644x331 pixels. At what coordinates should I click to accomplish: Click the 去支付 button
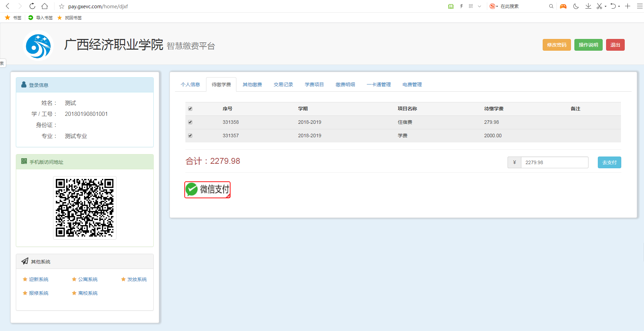tap(609, 162)
